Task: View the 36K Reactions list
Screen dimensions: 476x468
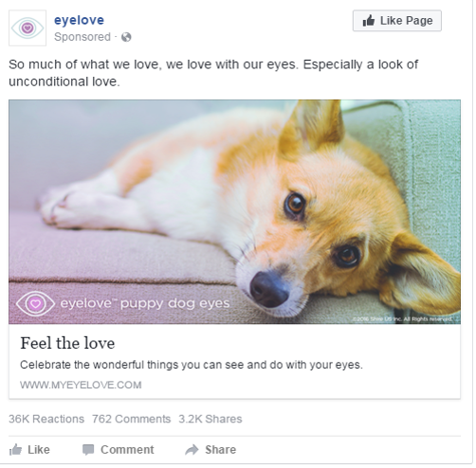Action: pyautogui.click(x=46, y=419)
